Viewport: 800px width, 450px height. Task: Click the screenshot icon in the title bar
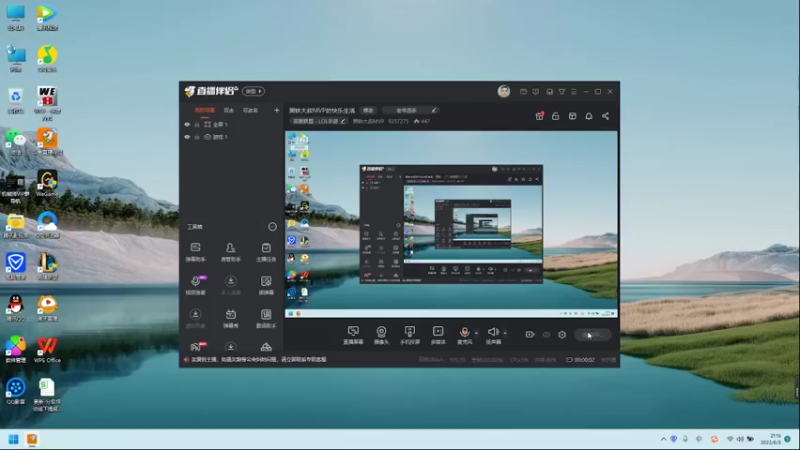click(549, 92)
